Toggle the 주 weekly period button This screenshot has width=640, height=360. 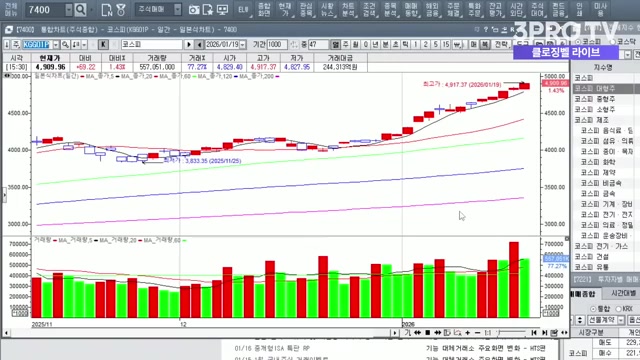click(346, 44)
